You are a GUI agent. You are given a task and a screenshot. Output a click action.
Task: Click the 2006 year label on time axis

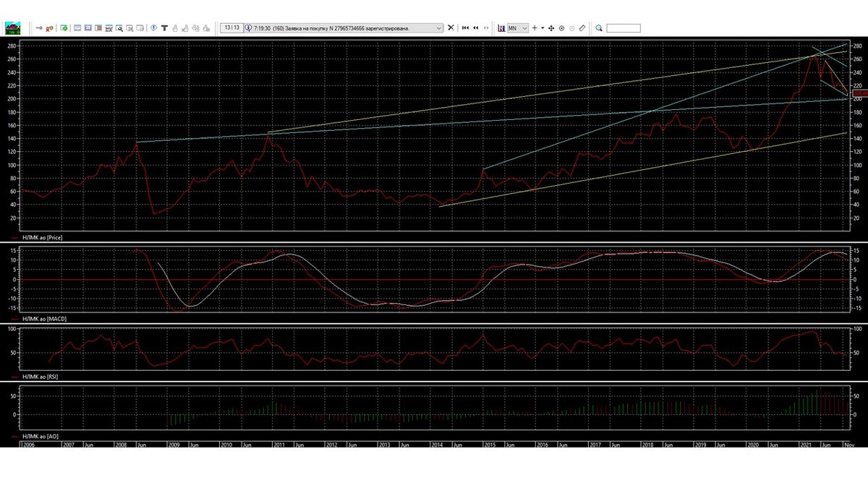[28, 445]
